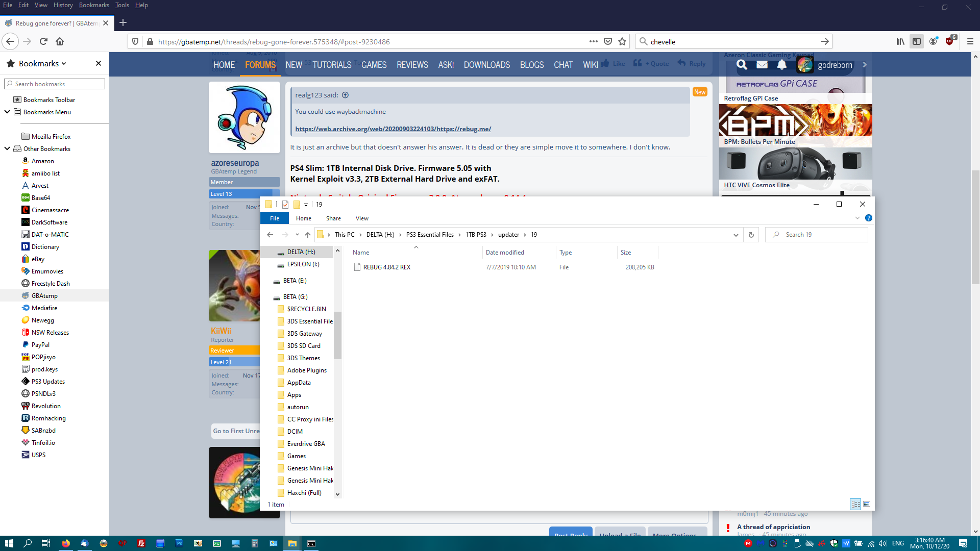Show more GBAtemp navigation with right arrow
The height and width of the screenshot is (551, 980).
[865, 65]
